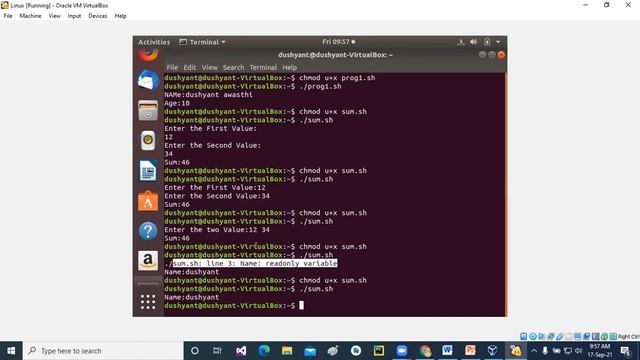Open Visual Studio from Windows taskbar
This screenshot has width=640, height=360.
tap(241, 351)
